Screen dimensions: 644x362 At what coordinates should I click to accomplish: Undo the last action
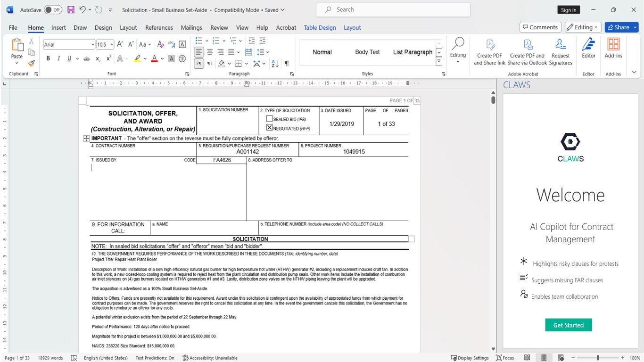click(83, 10)
